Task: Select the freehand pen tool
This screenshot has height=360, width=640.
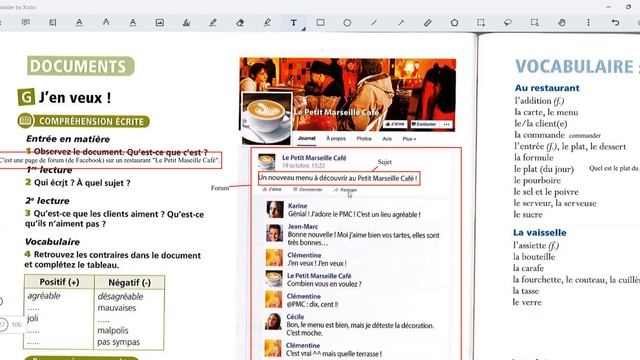Action: [213, 22]
